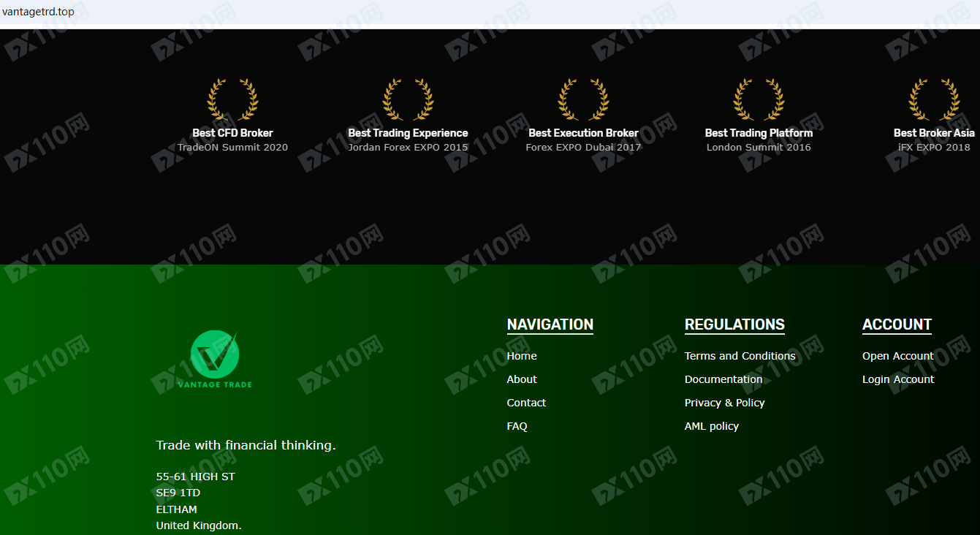Click the Best CFD Broker laurel icon

232,99
